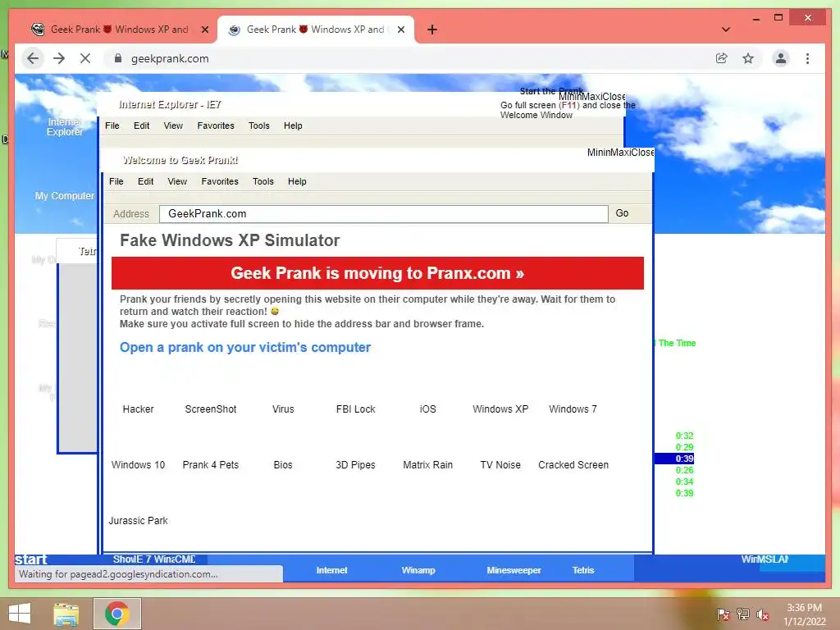Click the muted volume tray icon
Image resolution: width=840 pixels, height=630 pixels.
pos(763,614)
